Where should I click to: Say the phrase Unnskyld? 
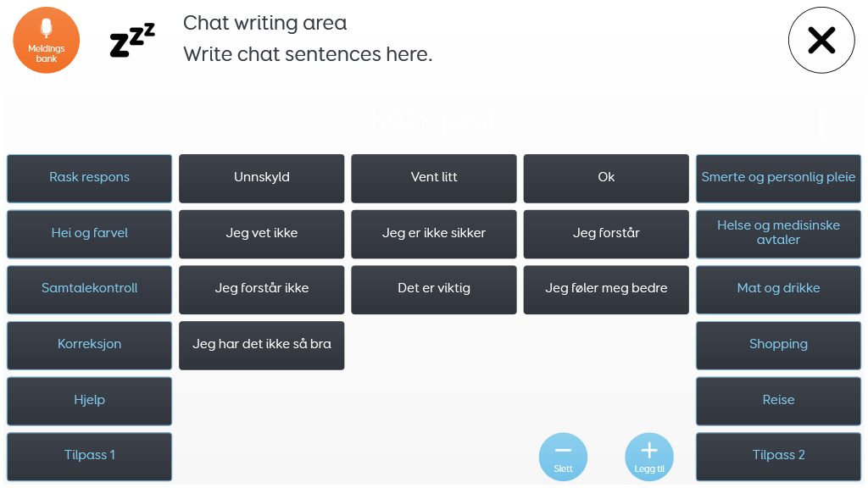tap(262, 179)
